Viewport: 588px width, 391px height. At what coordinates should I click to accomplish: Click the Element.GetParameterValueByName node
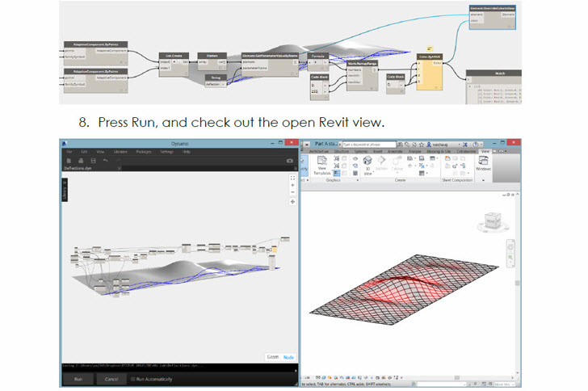pyautogui.click(x=270, y=65)
